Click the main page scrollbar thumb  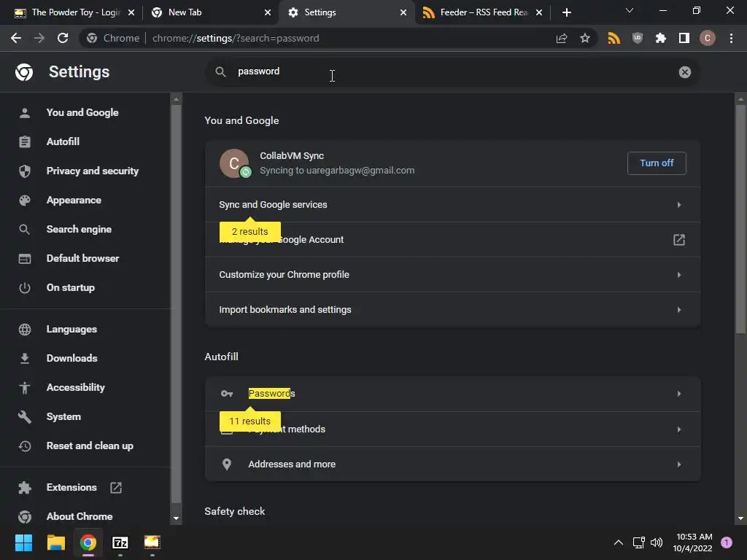click(740, 219)
